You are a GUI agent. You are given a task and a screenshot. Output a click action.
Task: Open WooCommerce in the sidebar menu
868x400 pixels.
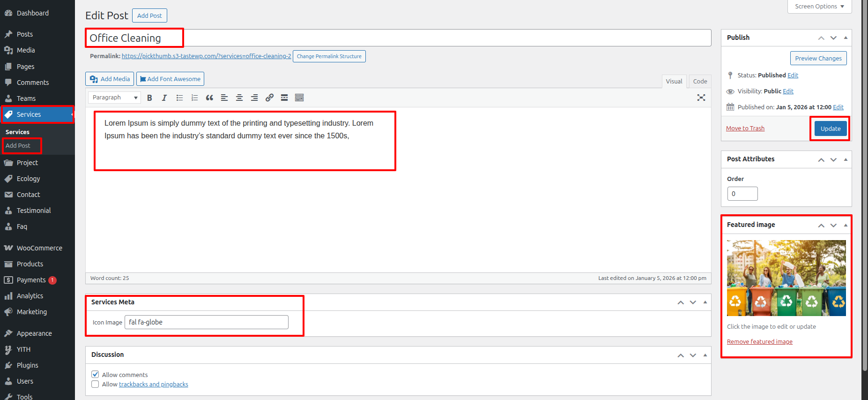(x=39, y=248)
